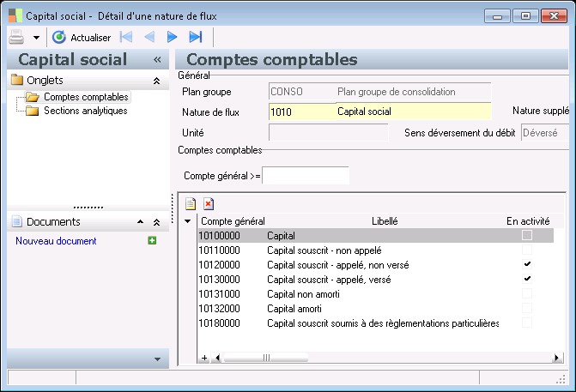Go to first record arrow
The image size is (576, 392).
click(x=126, y=37)
